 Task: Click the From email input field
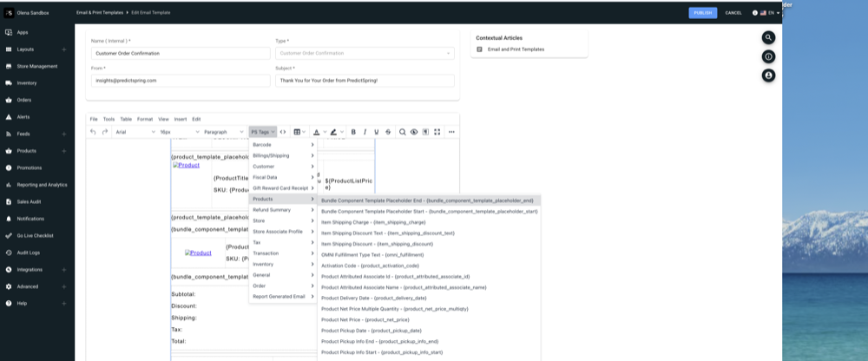[181, 81]
